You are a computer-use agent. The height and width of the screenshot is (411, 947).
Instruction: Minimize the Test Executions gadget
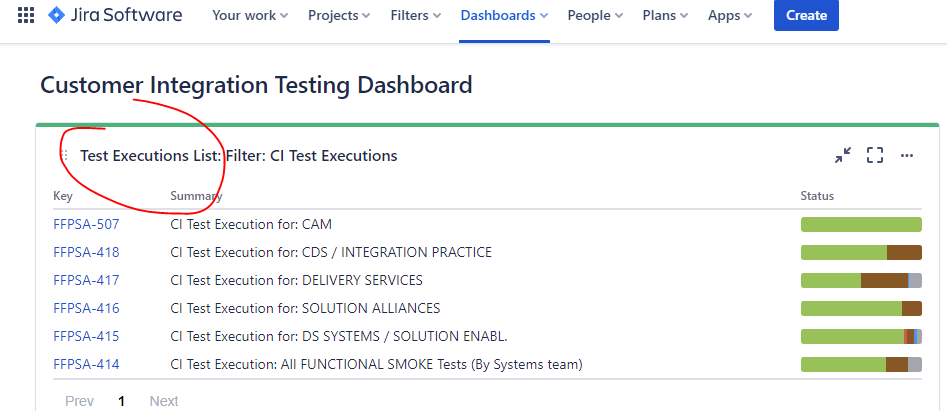click(x=843, y=155)
